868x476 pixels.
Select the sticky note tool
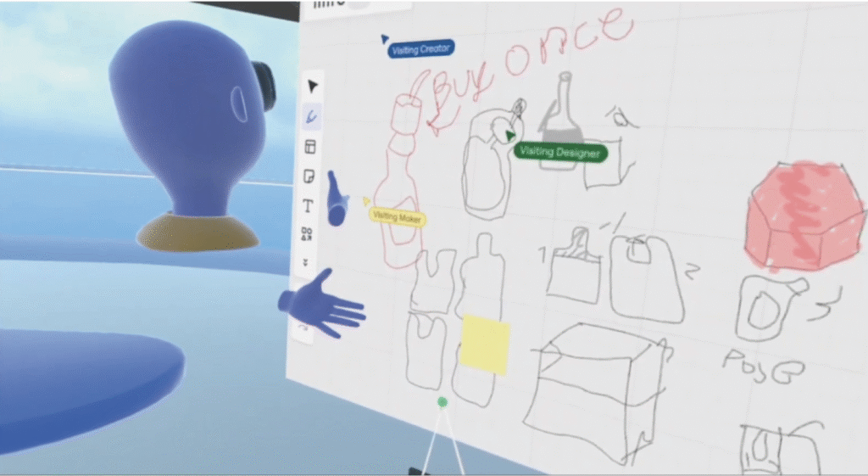coord(309,176)
